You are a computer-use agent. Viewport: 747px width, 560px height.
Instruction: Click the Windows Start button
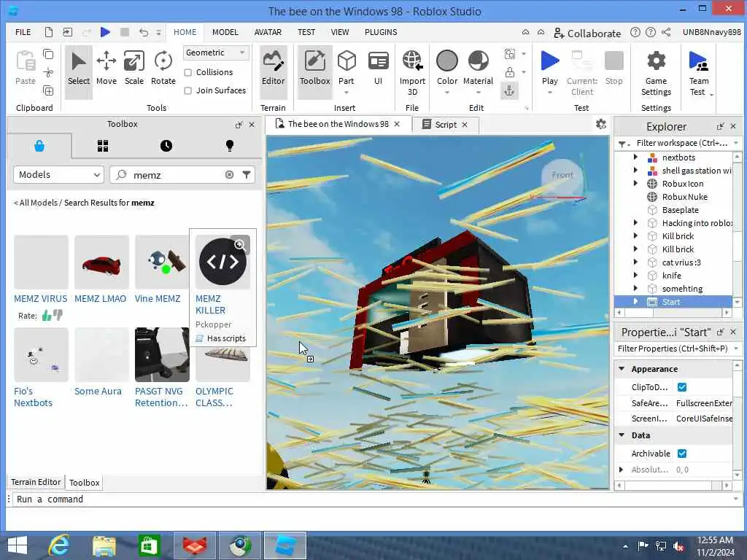[18, 545]
